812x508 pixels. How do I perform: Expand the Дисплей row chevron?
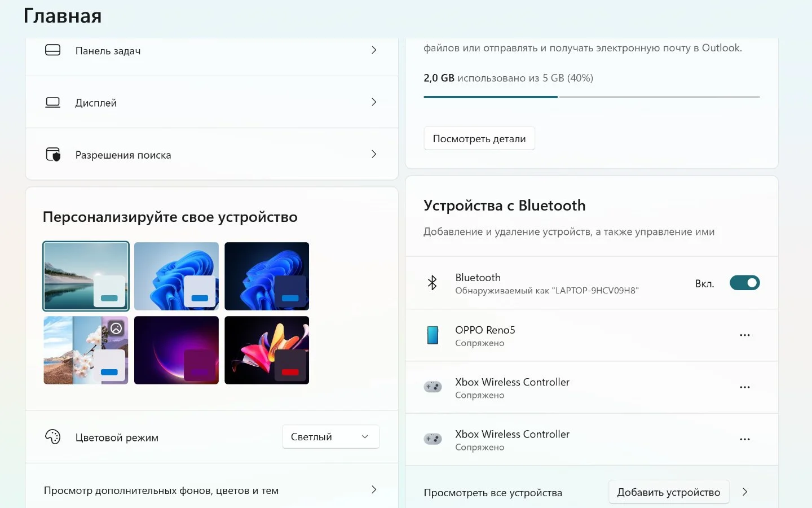point(374,102)
